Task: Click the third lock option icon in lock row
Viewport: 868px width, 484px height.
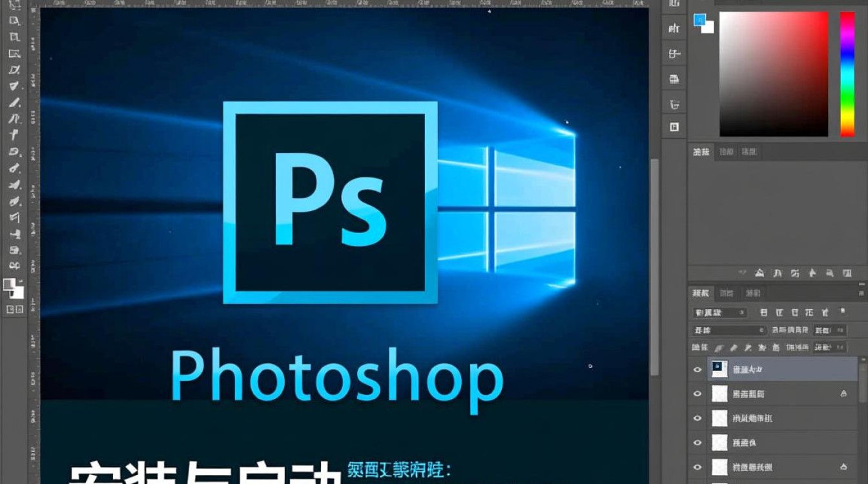Action: (x=748, y=348)
